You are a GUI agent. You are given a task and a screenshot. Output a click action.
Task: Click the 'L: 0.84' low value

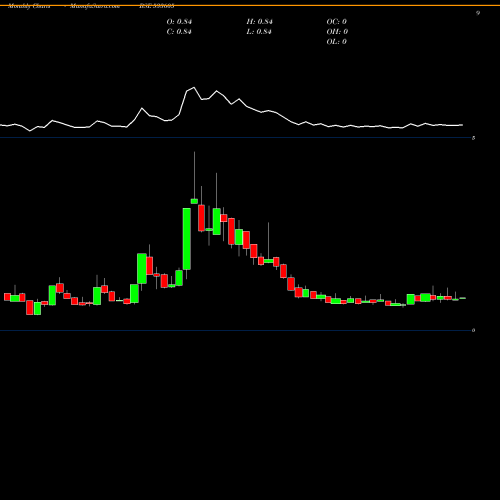click(x=259, y=32)
